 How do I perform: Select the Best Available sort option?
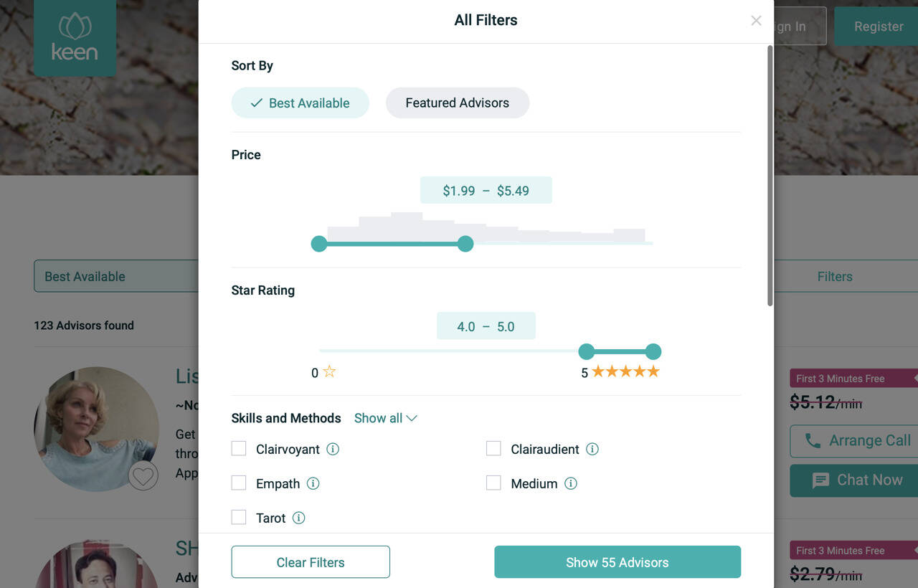pyautogui.click(x=300, y=103)
